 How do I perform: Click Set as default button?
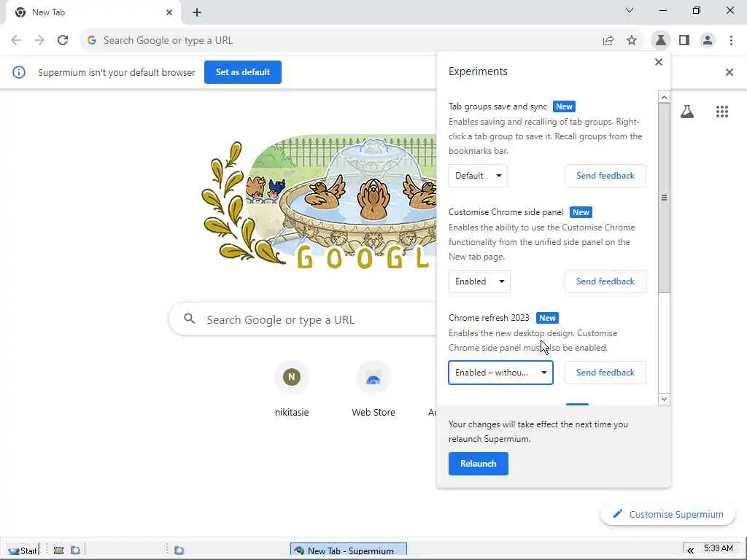[x=243, y=72]
